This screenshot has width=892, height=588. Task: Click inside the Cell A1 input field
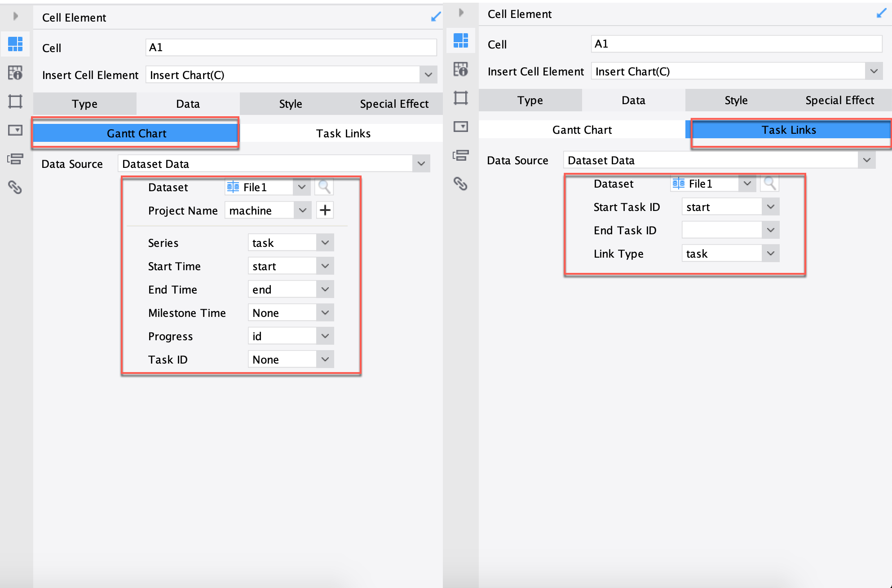coord(291,47)
